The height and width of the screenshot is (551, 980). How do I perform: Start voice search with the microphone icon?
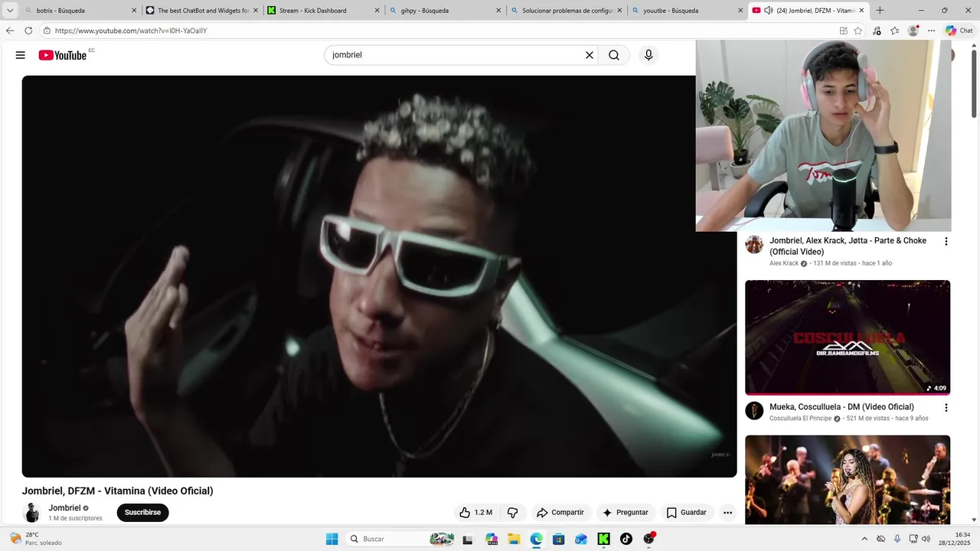tap(648, 55)
